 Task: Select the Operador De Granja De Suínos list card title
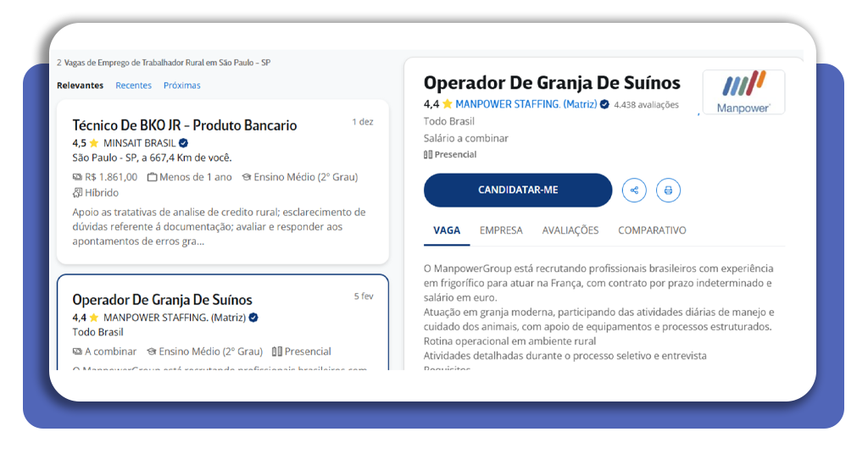tap(162, 300)
